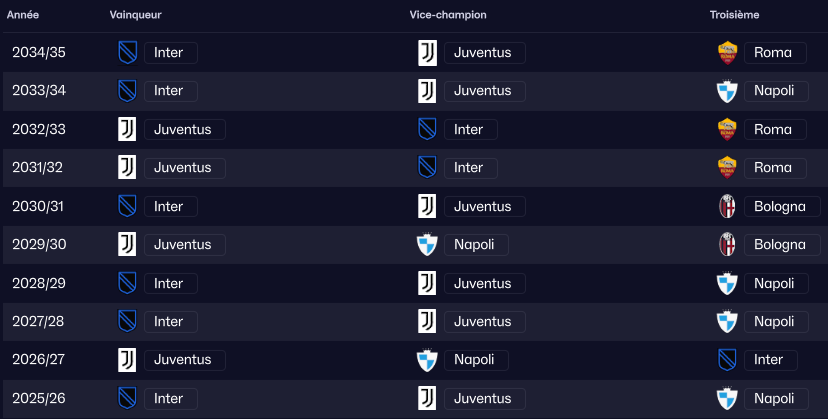
Task: Click Inter crest in 2031/32 runner-up column
Action: coord(427,168)
